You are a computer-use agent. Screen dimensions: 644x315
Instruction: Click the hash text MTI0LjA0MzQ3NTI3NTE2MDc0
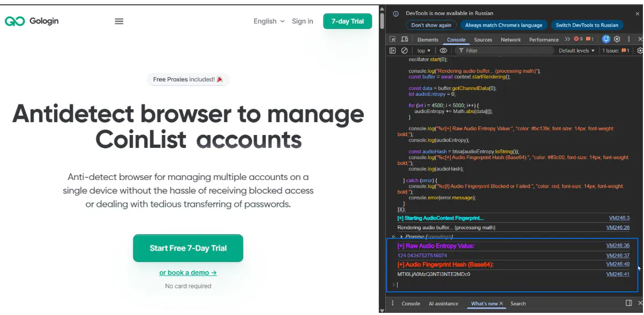pyautogui.click(x=434, y=274)
